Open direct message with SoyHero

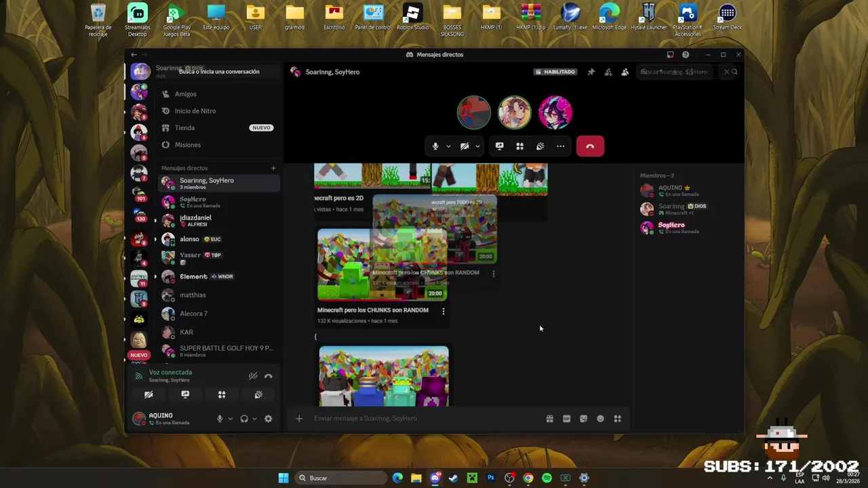pos(219,202)
